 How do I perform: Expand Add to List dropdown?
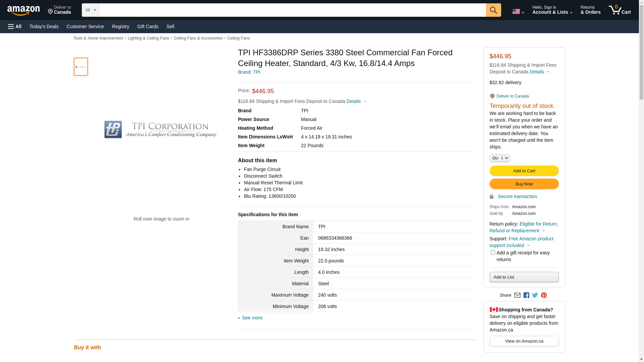(x=524, y=277)
